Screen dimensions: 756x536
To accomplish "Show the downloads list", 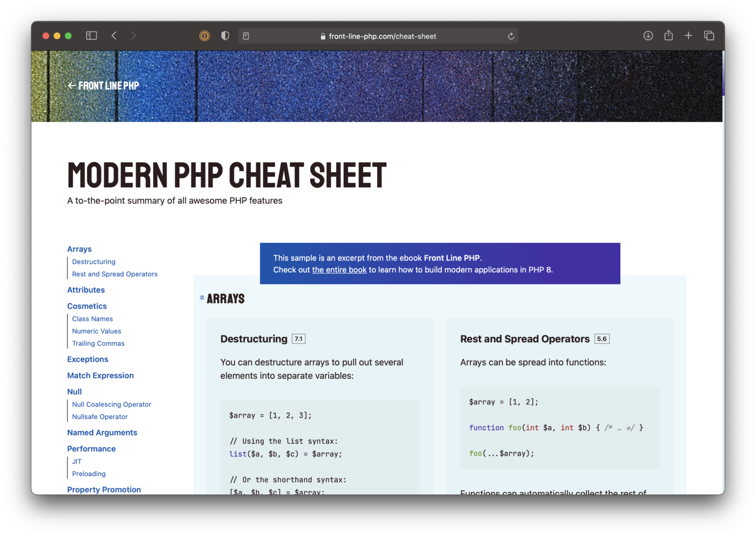I will click(648, 36).
